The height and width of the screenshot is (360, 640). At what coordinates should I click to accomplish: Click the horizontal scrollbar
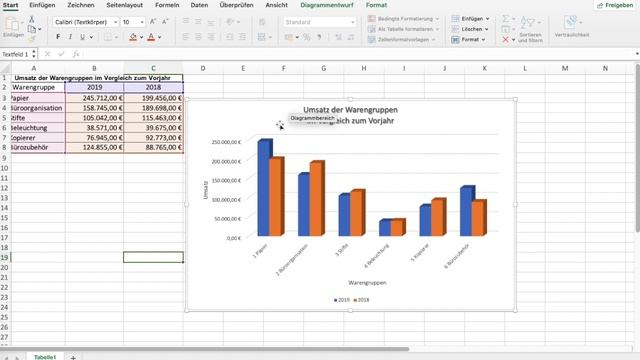click(x=204, y=349)
